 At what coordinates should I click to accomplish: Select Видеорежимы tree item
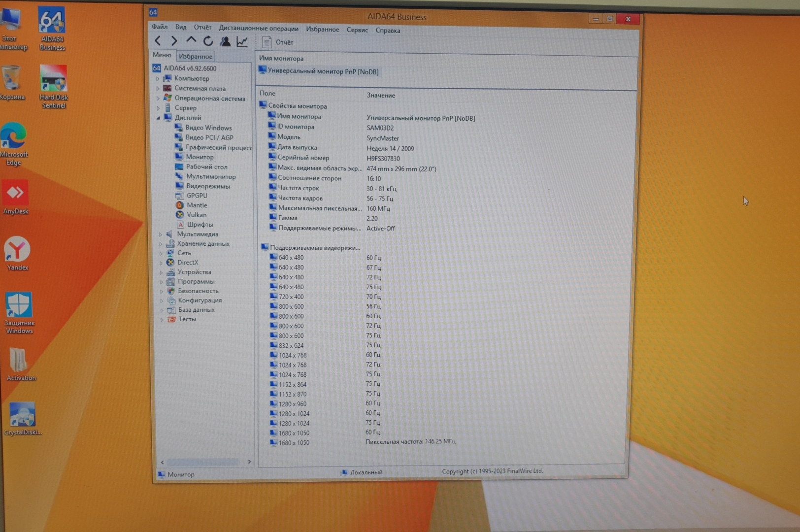pyautogui.click(x=203, y=186)
